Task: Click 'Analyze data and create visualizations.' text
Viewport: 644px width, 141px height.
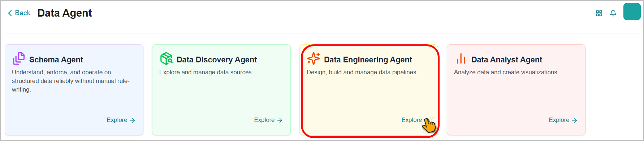Action: coord(506,72)
